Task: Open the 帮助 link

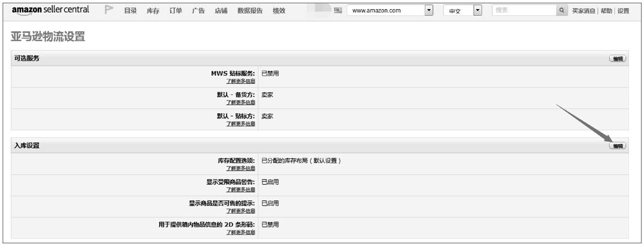Action: (x=606, y=11)
